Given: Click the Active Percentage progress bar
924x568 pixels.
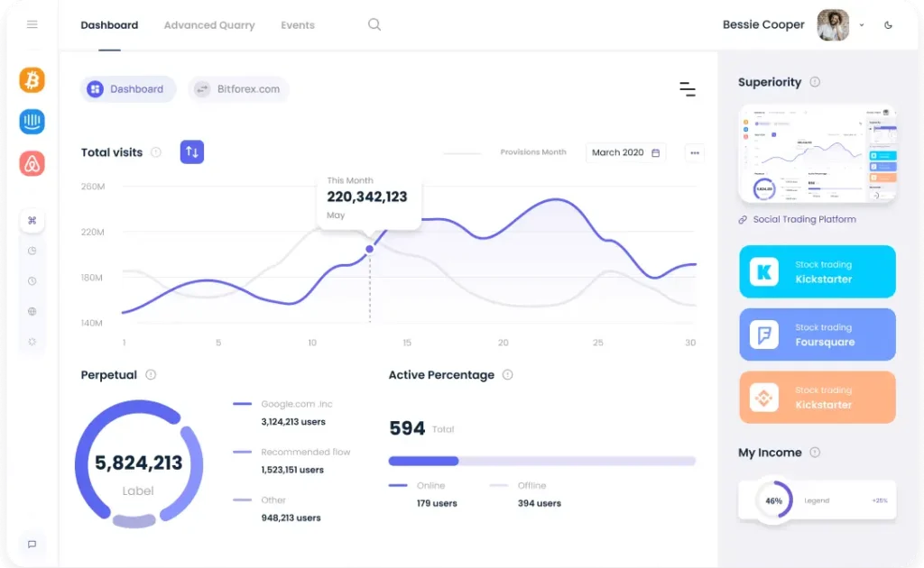Looking at the screenshot, I should point(542,461).
